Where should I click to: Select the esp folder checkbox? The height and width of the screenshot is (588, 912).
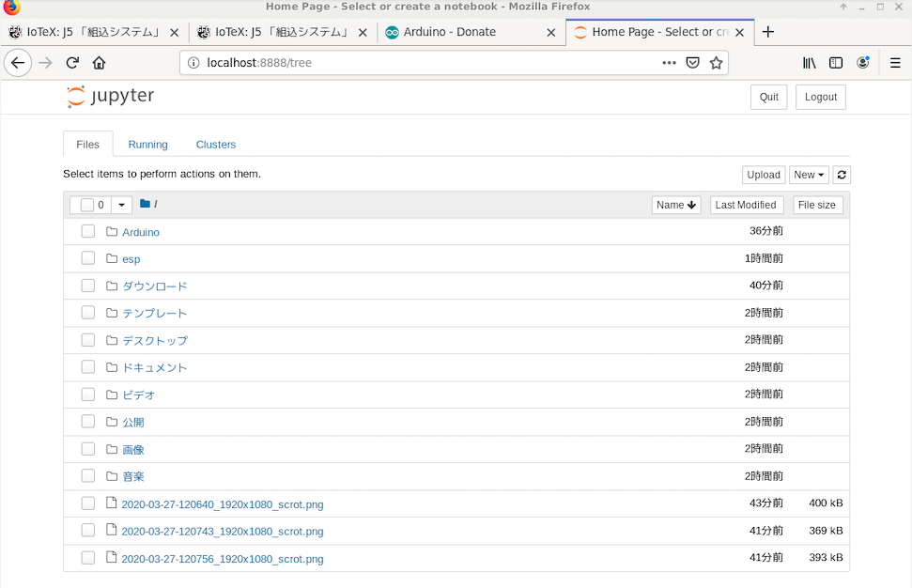coord(87,258)
